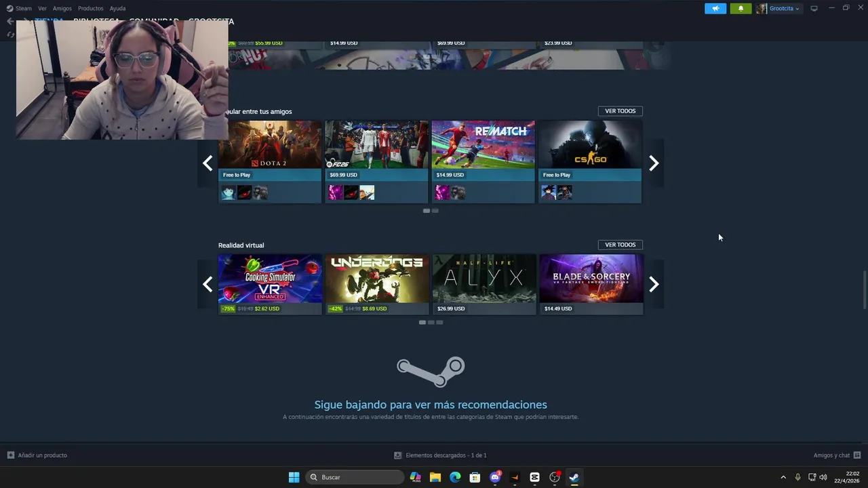Open the Productos menu

pos(90,8)
